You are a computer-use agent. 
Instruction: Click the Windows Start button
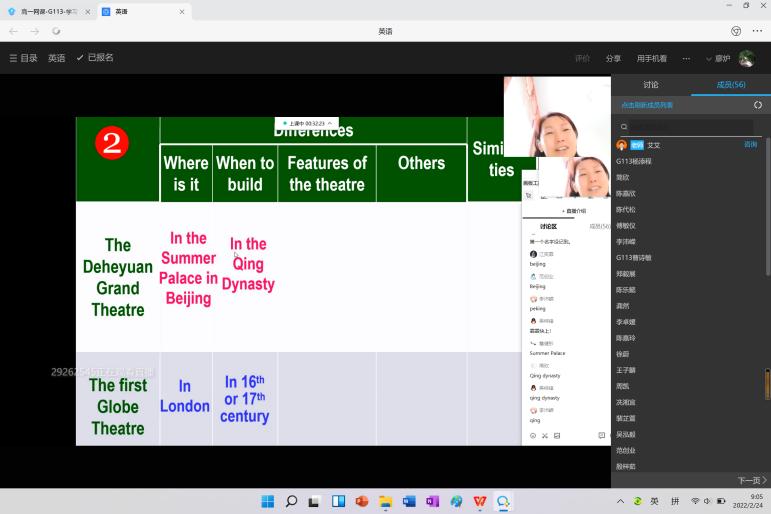point(267,501)
